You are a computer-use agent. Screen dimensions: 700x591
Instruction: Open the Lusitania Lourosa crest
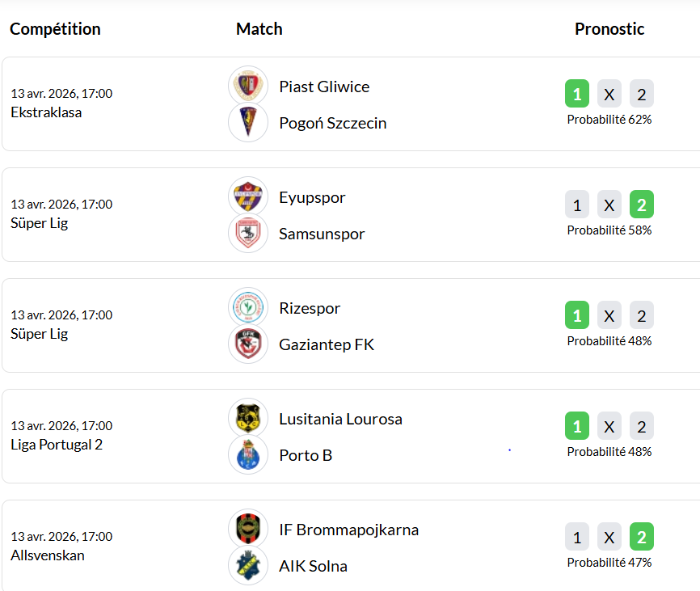click(x=248, y=418)
